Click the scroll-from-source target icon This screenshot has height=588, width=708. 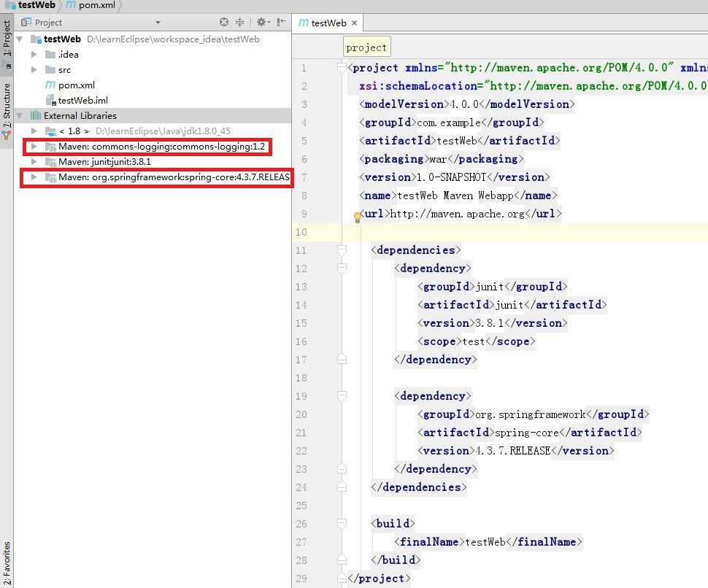point(223,22)
